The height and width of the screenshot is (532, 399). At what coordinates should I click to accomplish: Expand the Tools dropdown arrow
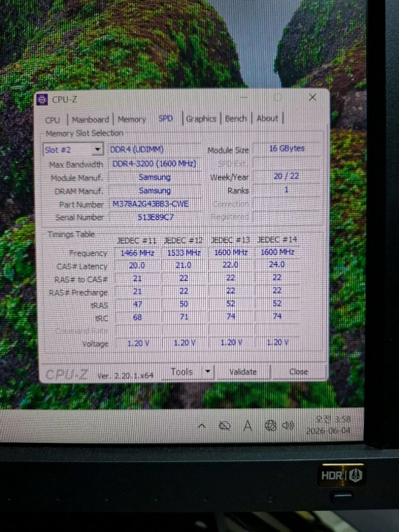pos(207,371)
